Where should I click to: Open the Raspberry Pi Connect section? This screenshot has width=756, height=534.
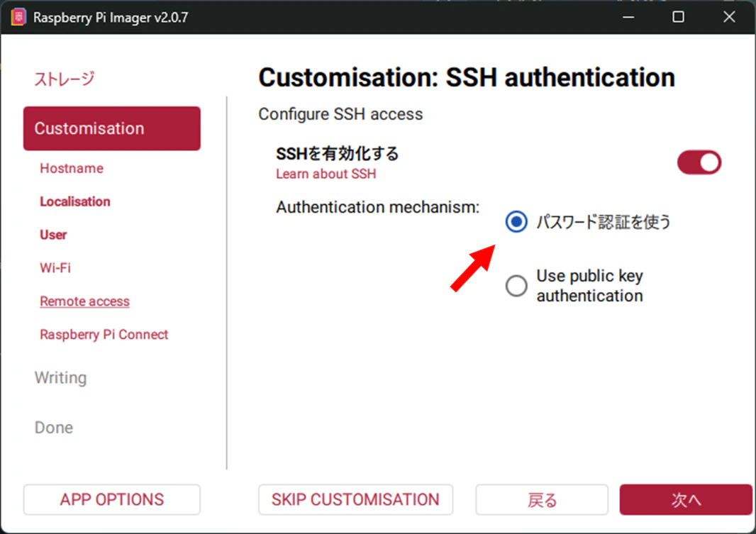(104, 335)
